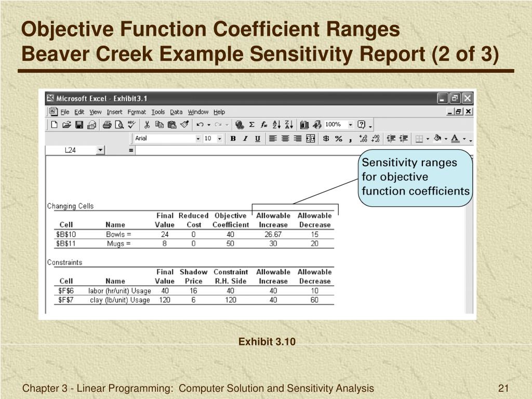The image size is (532, 399).
Task: Run the Spelling check icon
Action: [x=131, y=125]
